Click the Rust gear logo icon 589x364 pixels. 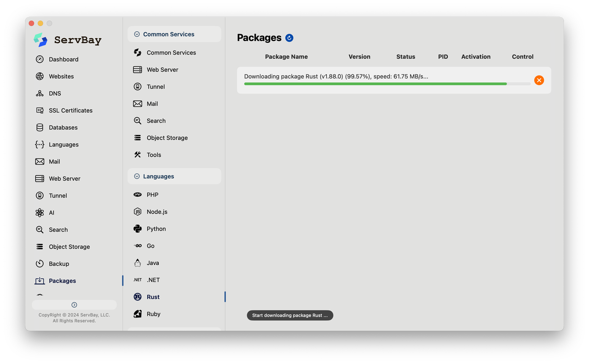[138, 296]
